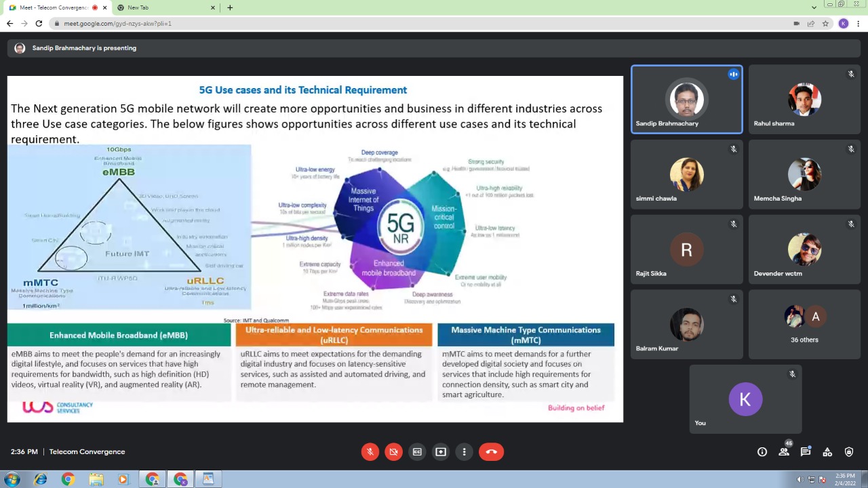
Task: Open the chat with everyone panel
Action: tap(806, 452)
